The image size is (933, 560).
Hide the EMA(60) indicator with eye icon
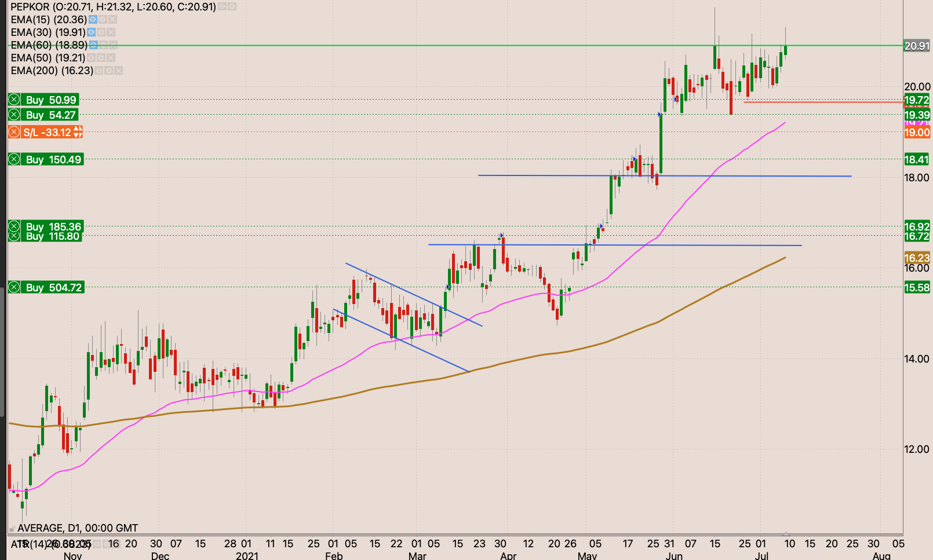click(93, 45)
